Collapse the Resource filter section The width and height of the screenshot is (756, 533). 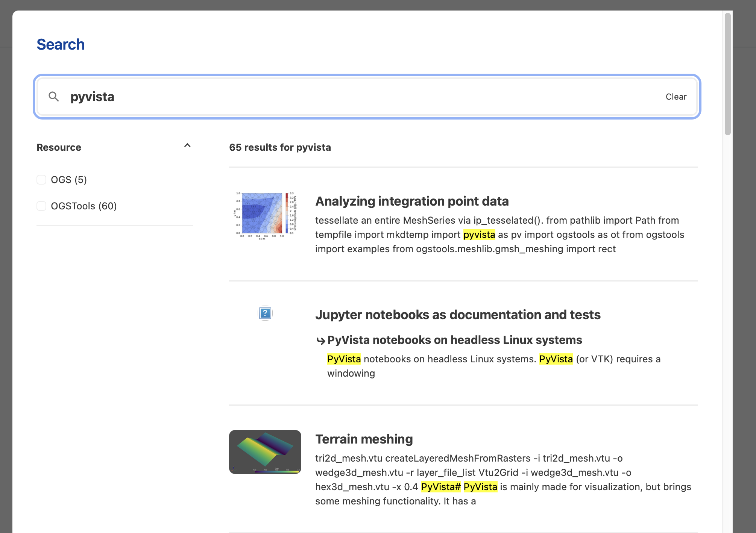[x=187, y=146]
